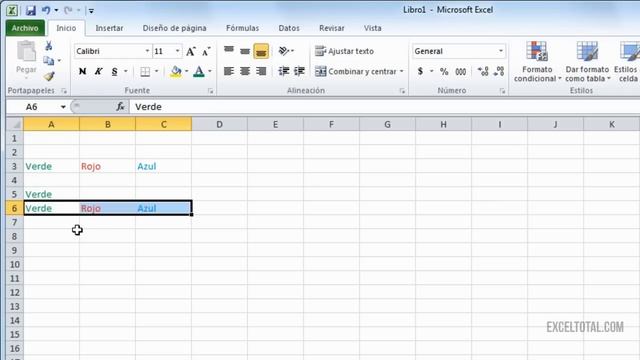
Task: Click the Borders icon
Action: click(145, 71)
